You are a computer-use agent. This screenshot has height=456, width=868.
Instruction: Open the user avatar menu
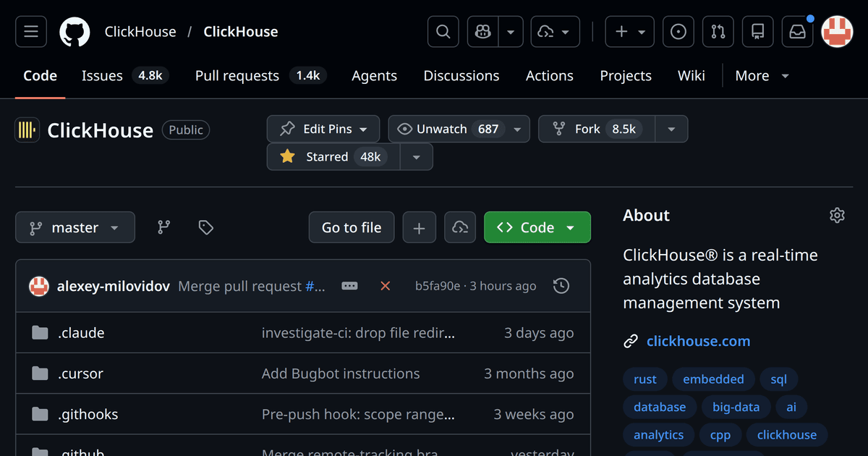[x=837, y=32]
